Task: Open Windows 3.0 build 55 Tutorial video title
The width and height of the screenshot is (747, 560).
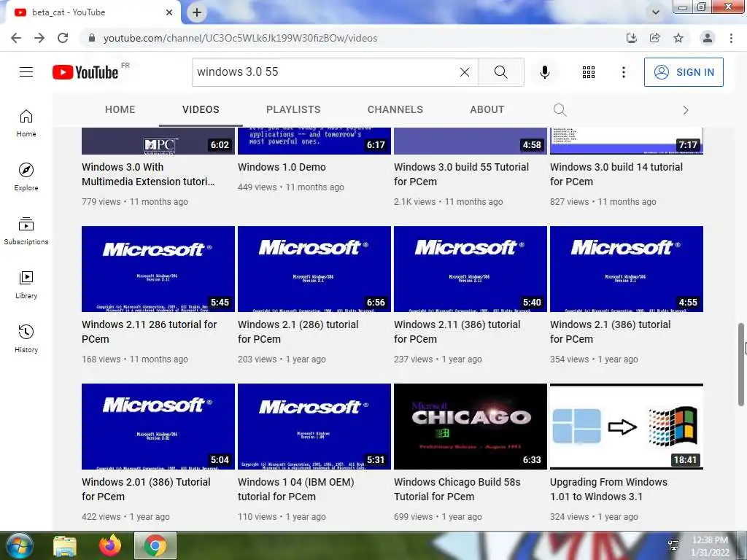Action: [x=461, y=174]
